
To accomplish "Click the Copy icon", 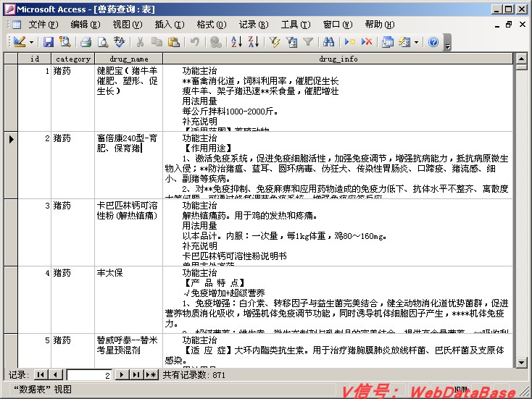I will point(157,42).
